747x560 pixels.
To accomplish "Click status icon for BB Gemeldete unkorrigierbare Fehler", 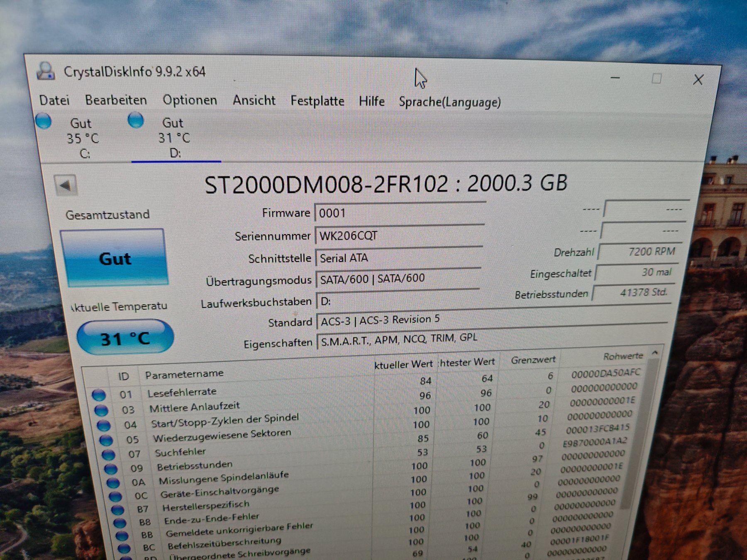I will pyautogui.click(x=122, y=536).
